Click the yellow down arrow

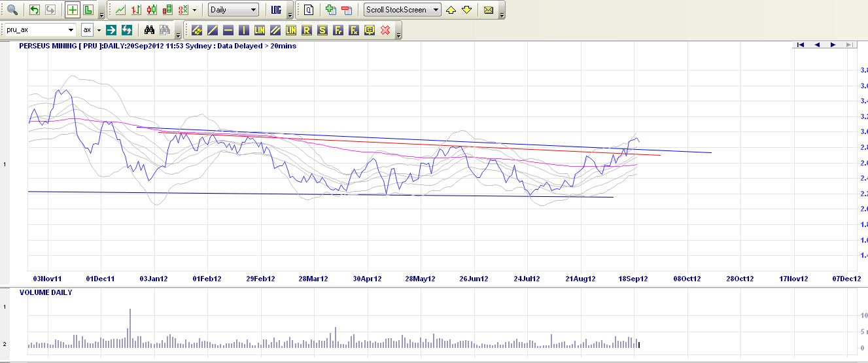(x=466, y=10)
